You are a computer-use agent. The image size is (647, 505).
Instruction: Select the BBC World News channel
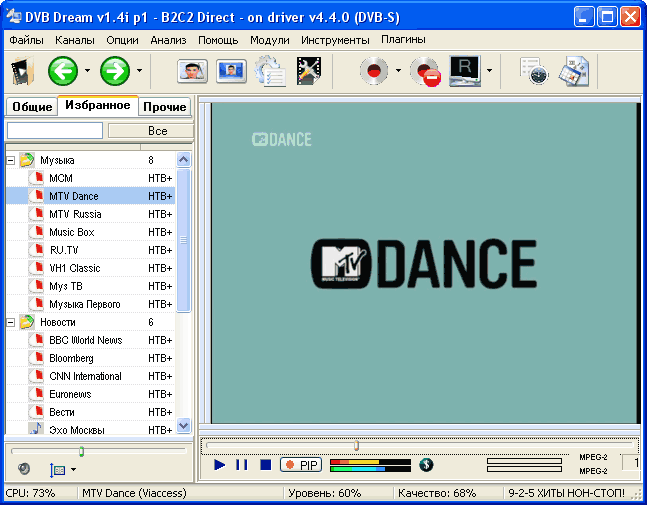(90, 340)
